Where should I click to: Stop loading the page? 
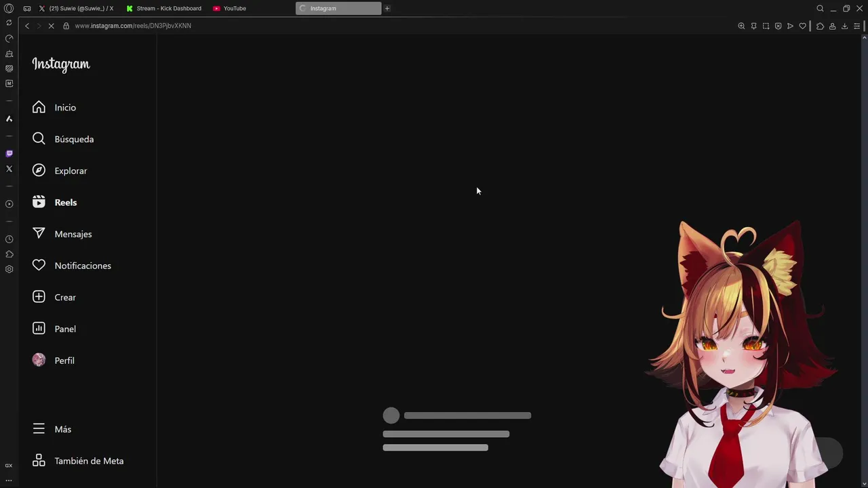51,26
